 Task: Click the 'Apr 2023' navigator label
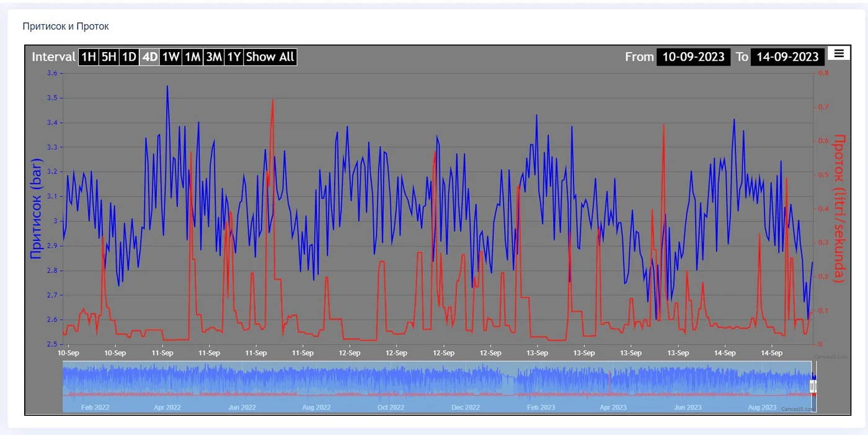[x=613, y=408]
